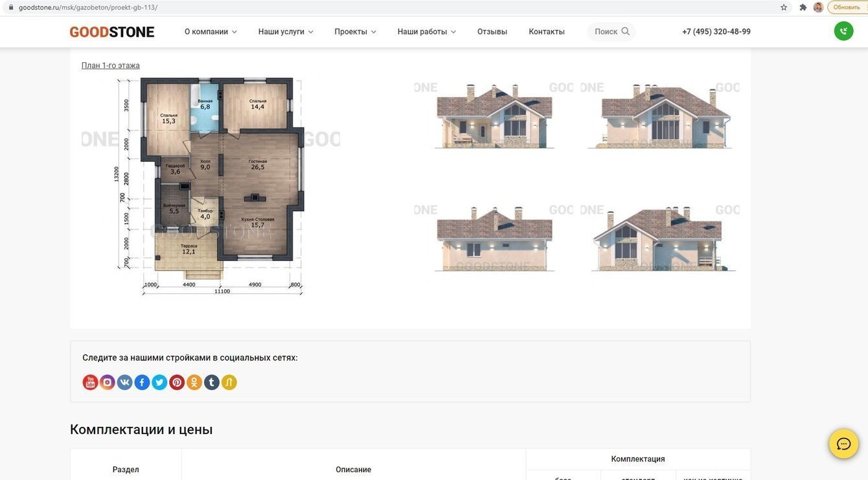Enlarge the first floor plan image
Image resolution: width=868 pixels, height=480 pixels.
pos(211,187)
